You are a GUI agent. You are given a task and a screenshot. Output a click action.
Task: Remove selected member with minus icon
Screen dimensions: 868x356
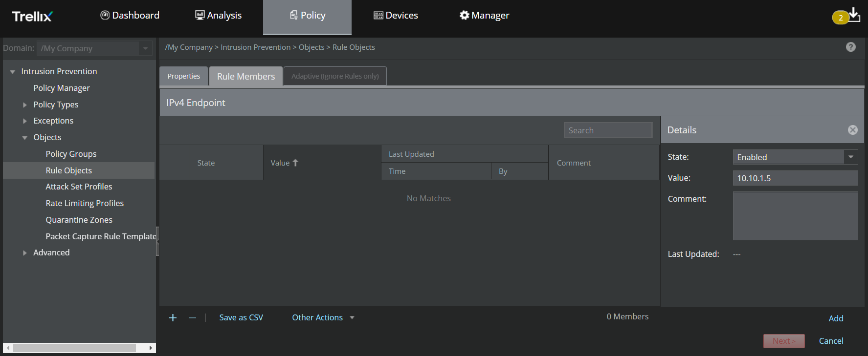coord(192,318)
